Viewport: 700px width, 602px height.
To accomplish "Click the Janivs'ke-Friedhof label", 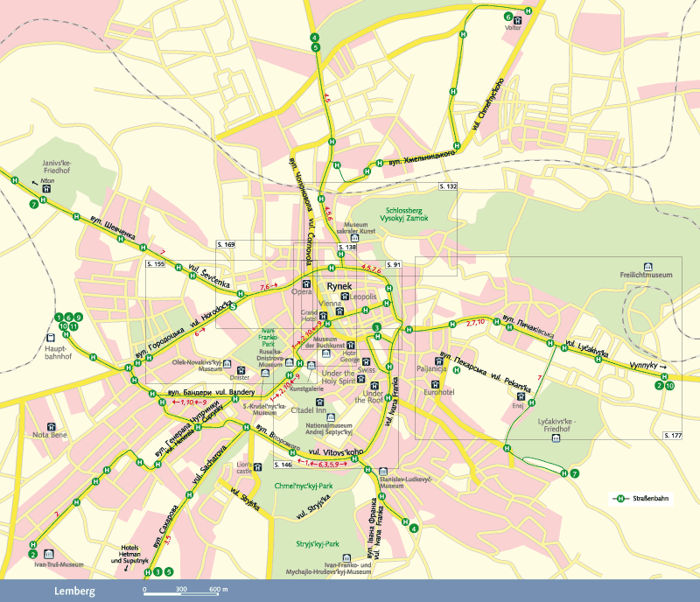I will pos(57,167).
